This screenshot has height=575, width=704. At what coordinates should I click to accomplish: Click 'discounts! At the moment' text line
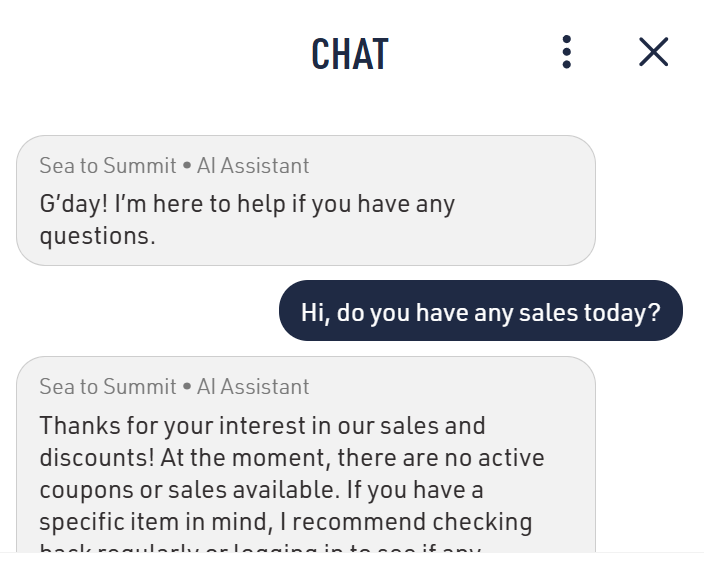(x=292, y=458)
